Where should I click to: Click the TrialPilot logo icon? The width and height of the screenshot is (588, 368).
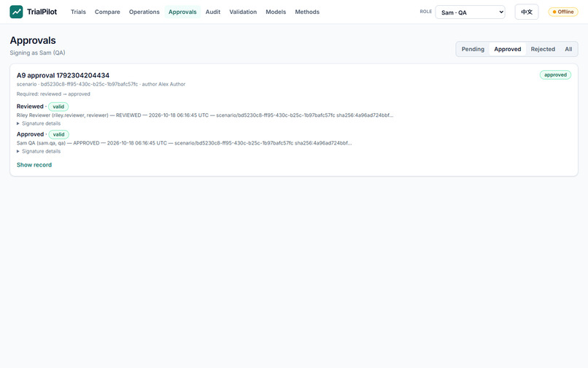coord(16,12)
